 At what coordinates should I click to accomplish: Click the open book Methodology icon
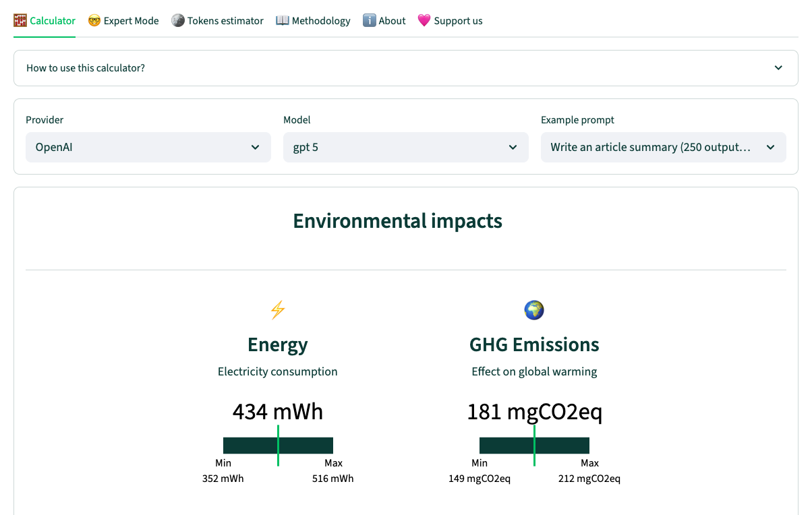(x=283, y=21)
